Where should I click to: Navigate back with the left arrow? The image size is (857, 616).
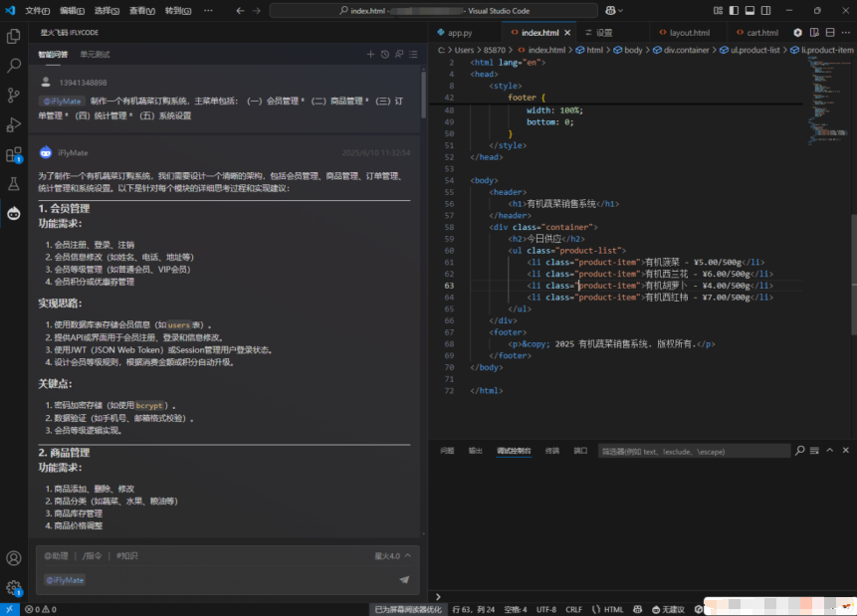[x=240, y=10]
